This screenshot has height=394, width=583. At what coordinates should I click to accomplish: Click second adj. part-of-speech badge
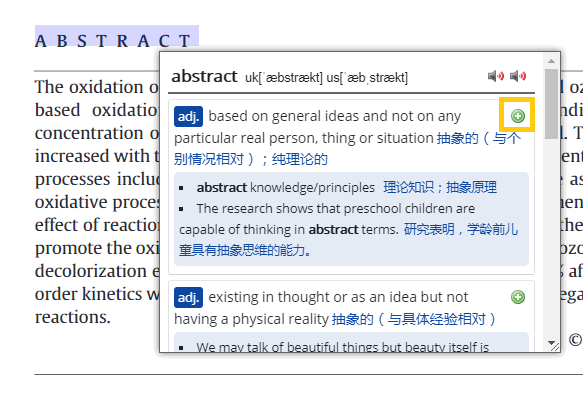(188, 297)
